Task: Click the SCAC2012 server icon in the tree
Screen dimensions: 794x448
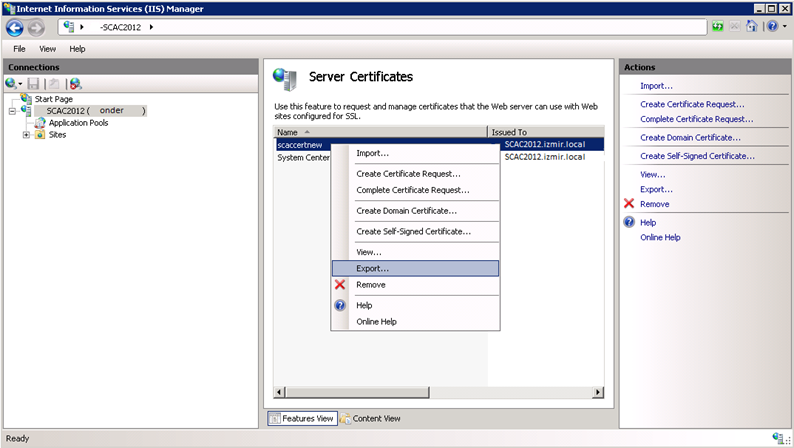Action: (26, 110)
